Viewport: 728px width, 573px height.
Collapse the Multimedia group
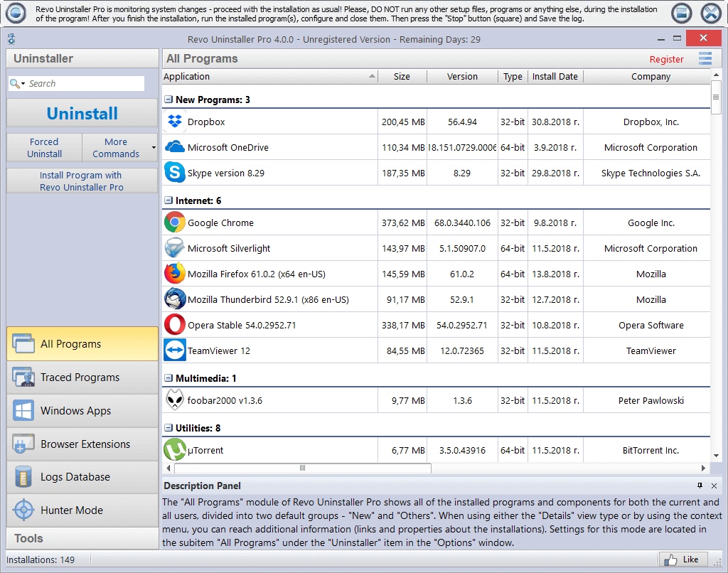tap(168, 379)
